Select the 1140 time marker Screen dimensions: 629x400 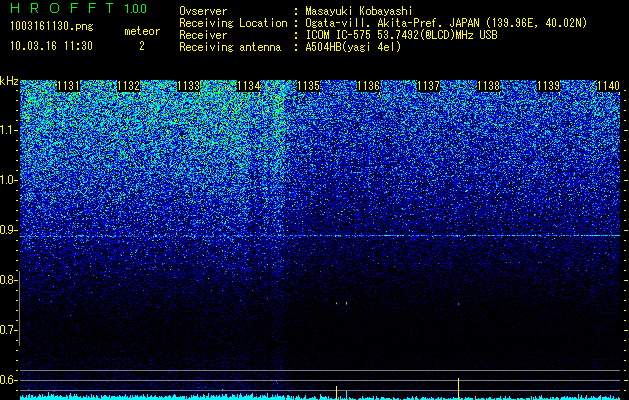pyautogui.click(x=608, y=86)
